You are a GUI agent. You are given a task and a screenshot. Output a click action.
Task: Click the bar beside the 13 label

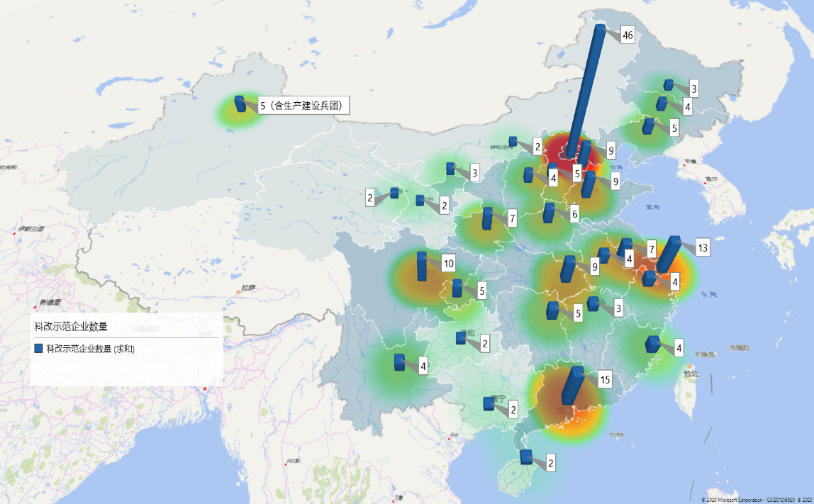668,254
